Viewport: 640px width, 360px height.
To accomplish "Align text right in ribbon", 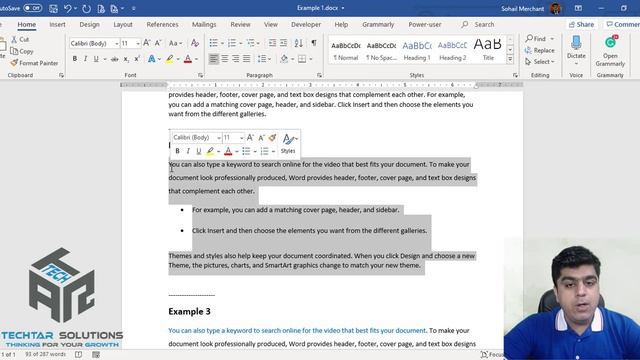I will [236, 59].
